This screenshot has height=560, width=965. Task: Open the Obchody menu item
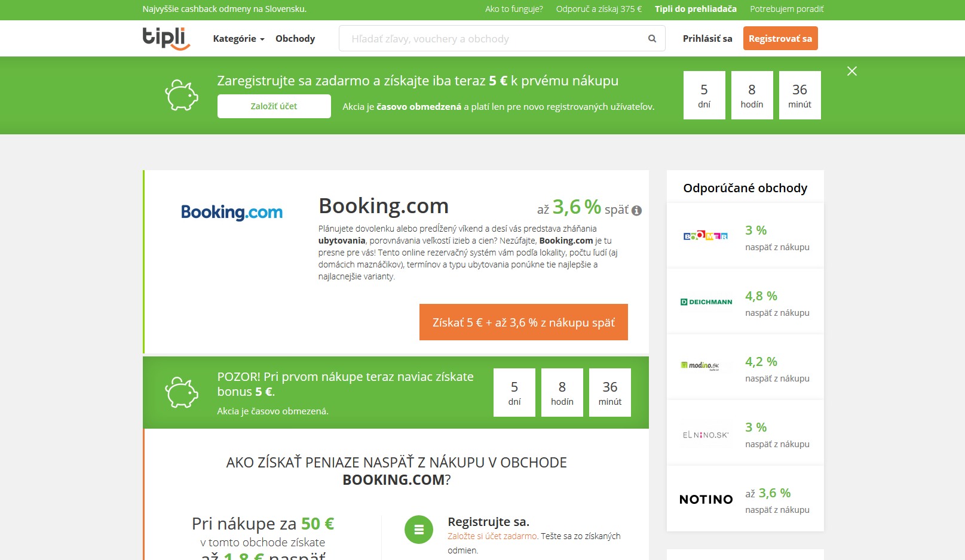(x=295, y=39)
